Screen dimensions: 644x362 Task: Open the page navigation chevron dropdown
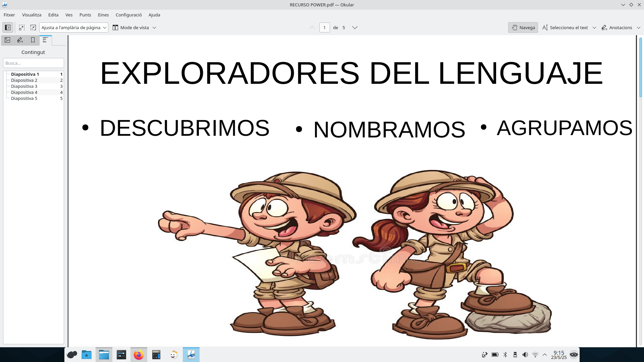click(355, 27)
